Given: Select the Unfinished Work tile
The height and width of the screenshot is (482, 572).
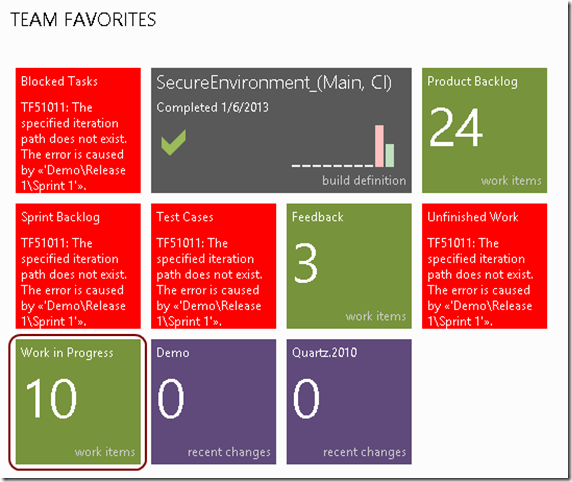Looking at the screenshot, I should [x=484, y=266].
